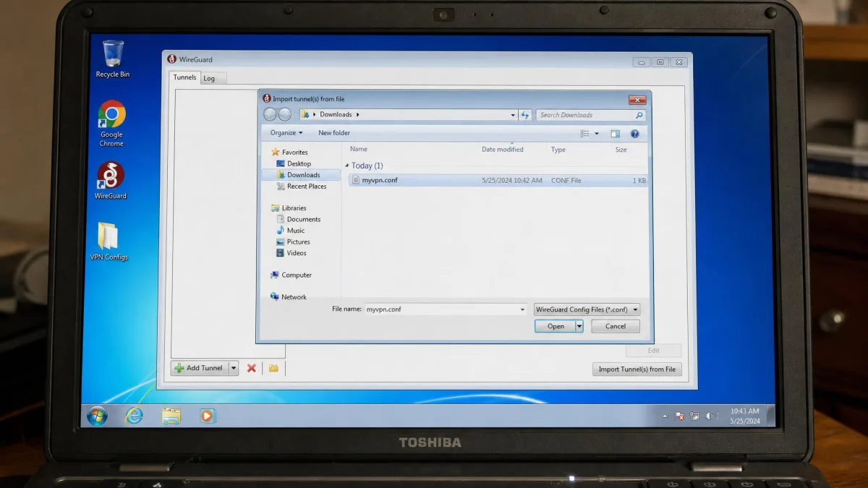Viewport: 868px width, 488px height.
Task: Click Import Tunnel(s) from File button
Action: tap(637, 369)
